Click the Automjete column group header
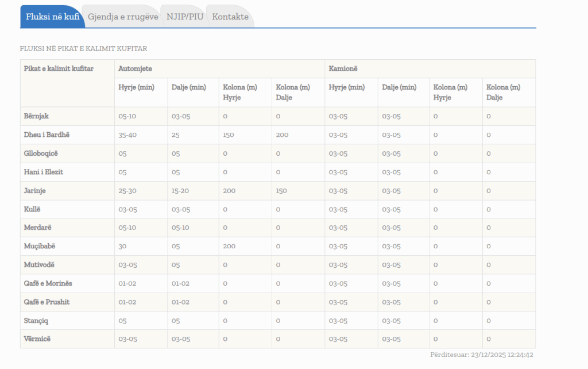Image resolution: width=588 pixels, height=369 pixels. point(136,68)
